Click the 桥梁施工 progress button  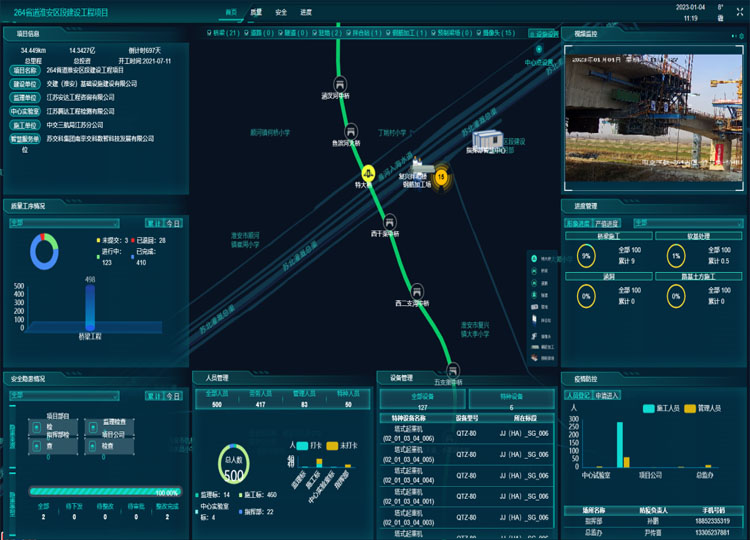click(608, 236)
